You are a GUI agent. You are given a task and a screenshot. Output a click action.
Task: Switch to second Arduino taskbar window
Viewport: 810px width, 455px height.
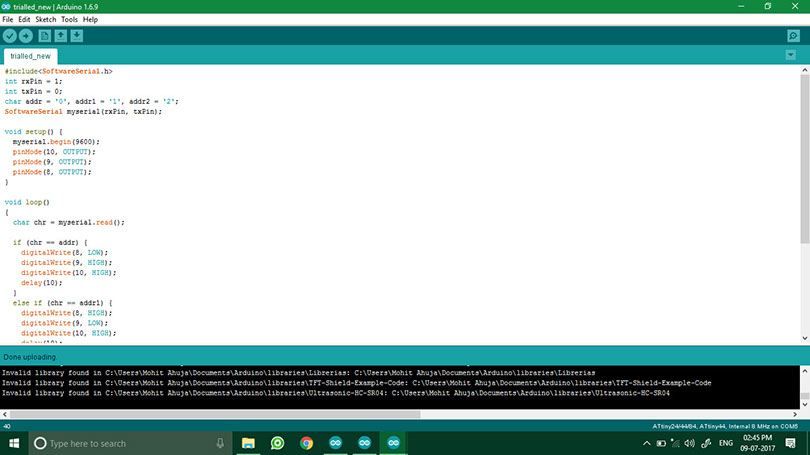click(364, 444)
